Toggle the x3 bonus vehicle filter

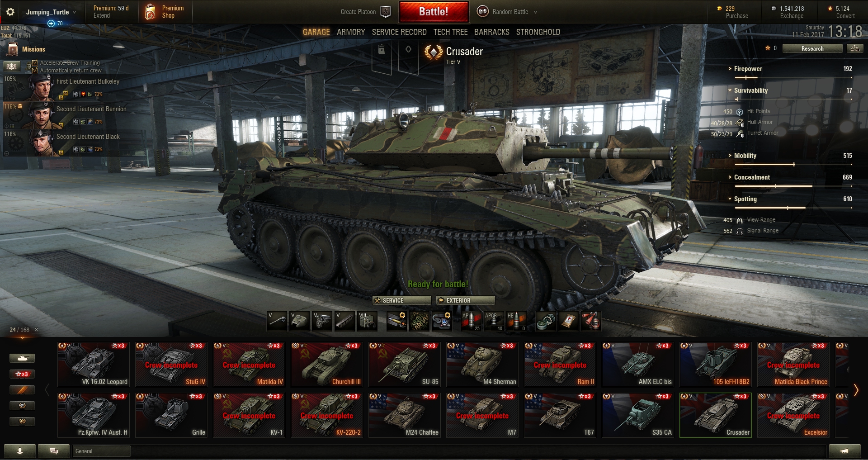[x=22, y=374]
